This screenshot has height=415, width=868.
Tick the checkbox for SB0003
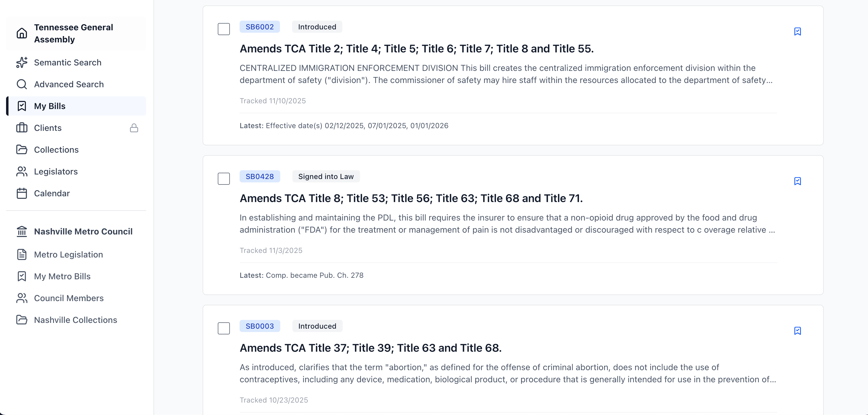pos(224,328)
